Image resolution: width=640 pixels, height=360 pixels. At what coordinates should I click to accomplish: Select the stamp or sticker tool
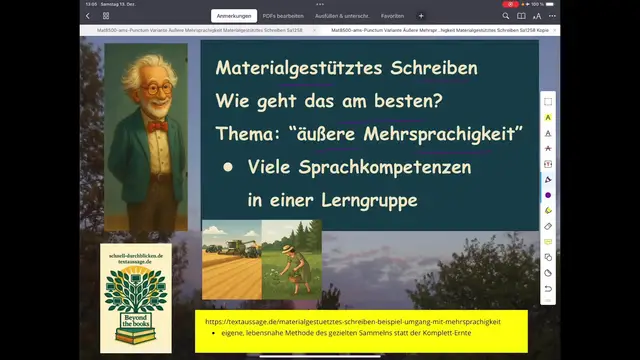[x=548, y=273]
